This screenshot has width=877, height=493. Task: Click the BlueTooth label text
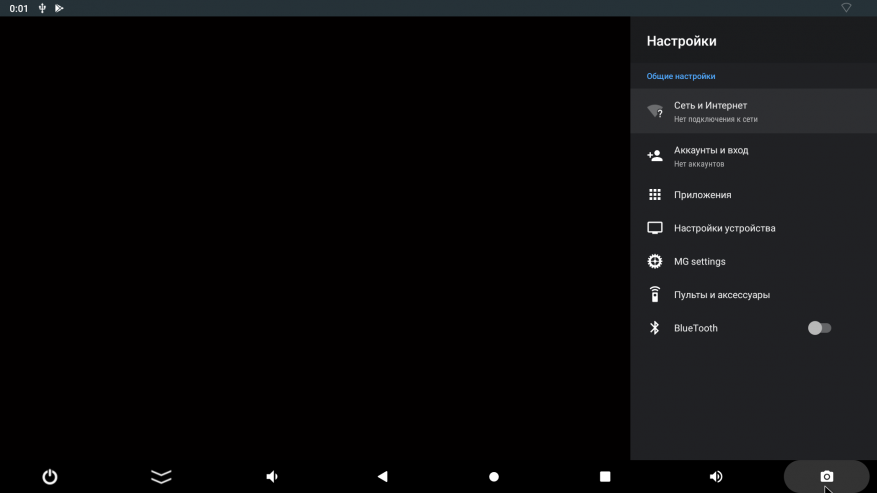695,328
